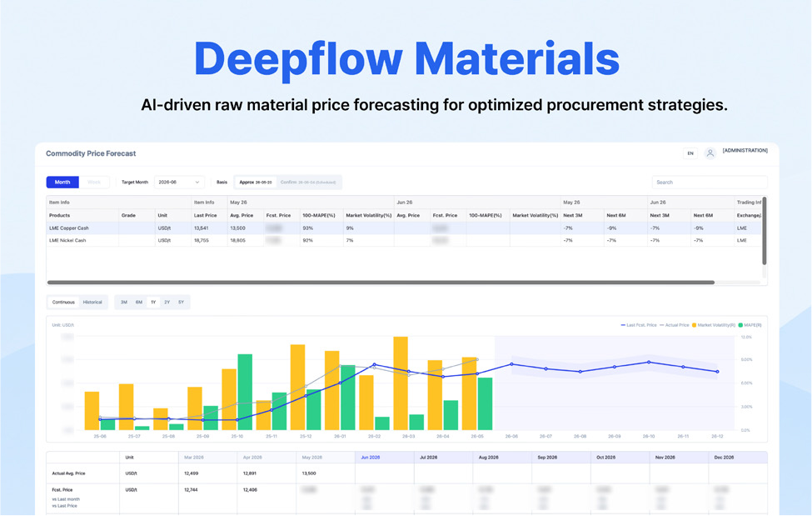Select the 3M range tab
Viewport: 812px width, 516px height.
124,302
